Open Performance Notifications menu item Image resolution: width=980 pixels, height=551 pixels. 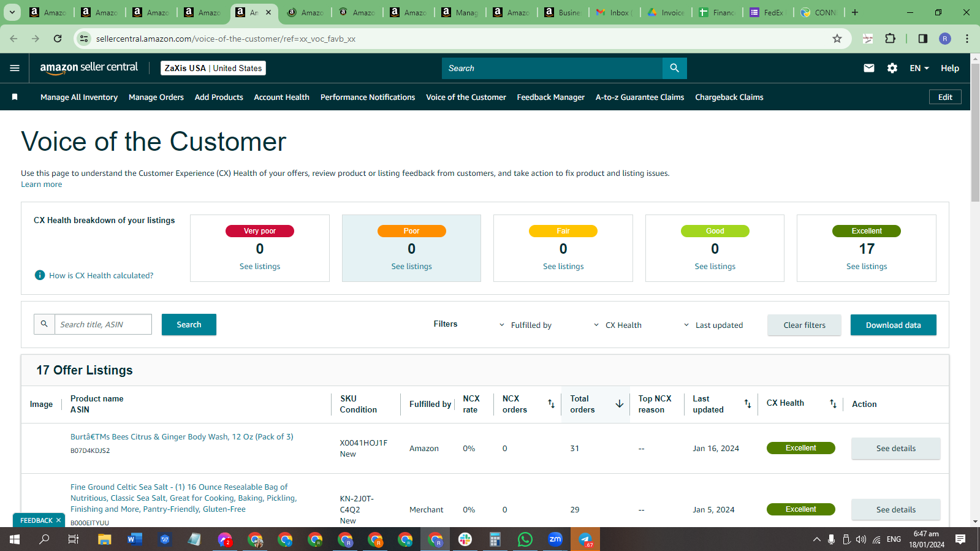pyautogui.click(x=368, y=97)
